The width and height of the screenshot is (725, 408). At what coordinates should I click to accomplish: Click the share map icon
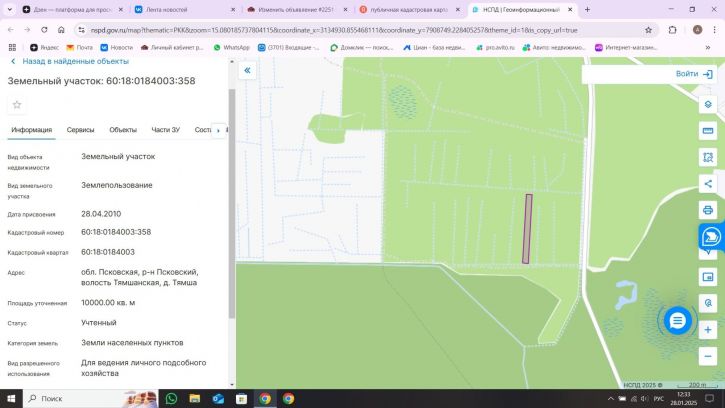708,184
